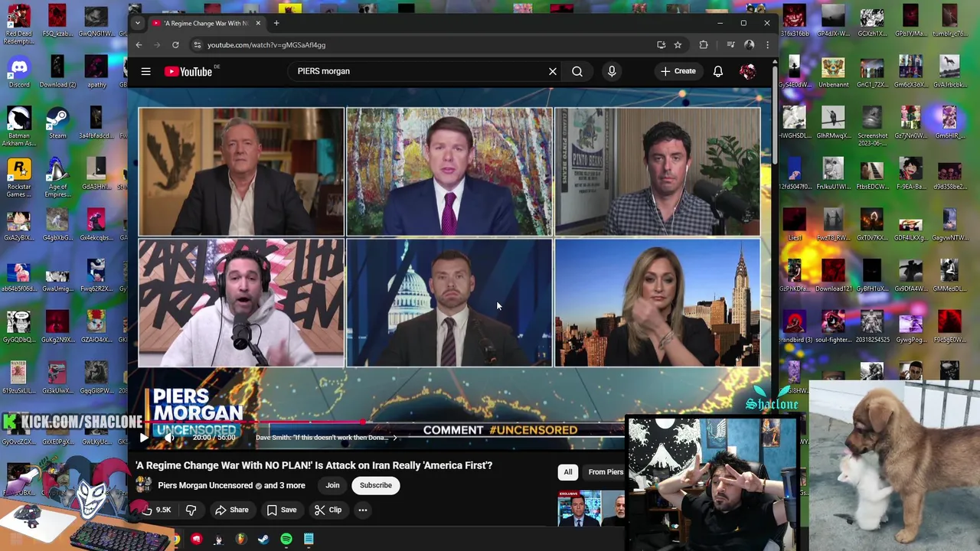Open Steam from the taskbar
980x551 pixels.
click(x=263, y=540)
